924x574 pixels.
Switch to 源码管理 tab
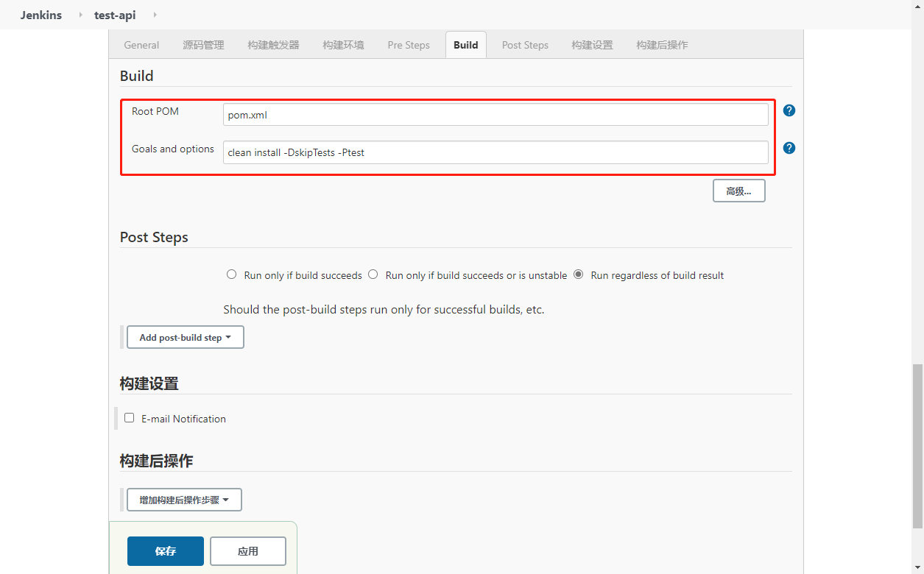(203, 45)
